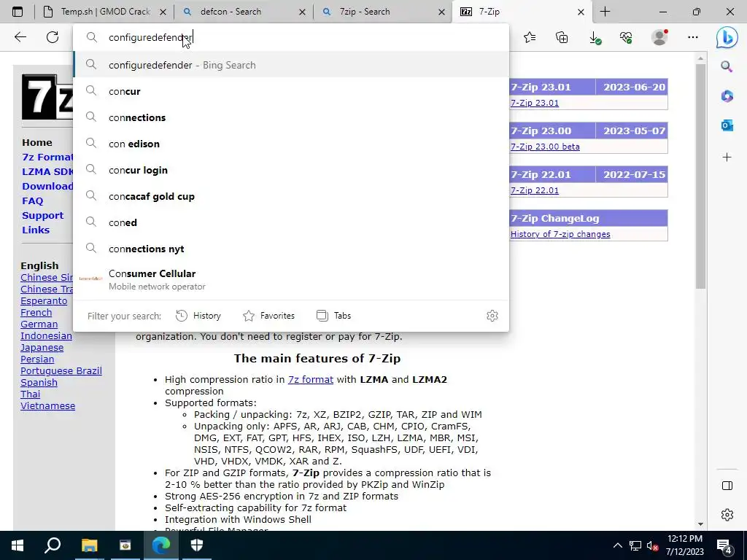The height and width of the screenshot is (560, 747).
Task: Filter search by Tabs
Action: pos(333,316)
